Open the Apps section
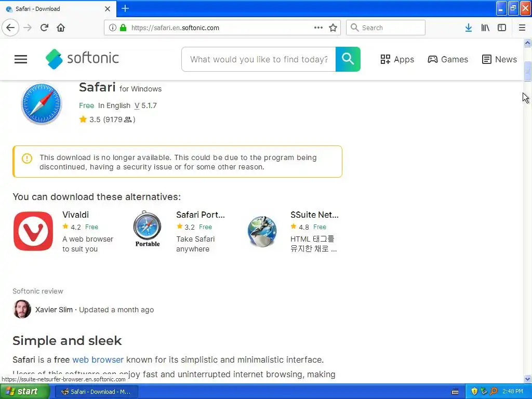 tap(397, 59)
